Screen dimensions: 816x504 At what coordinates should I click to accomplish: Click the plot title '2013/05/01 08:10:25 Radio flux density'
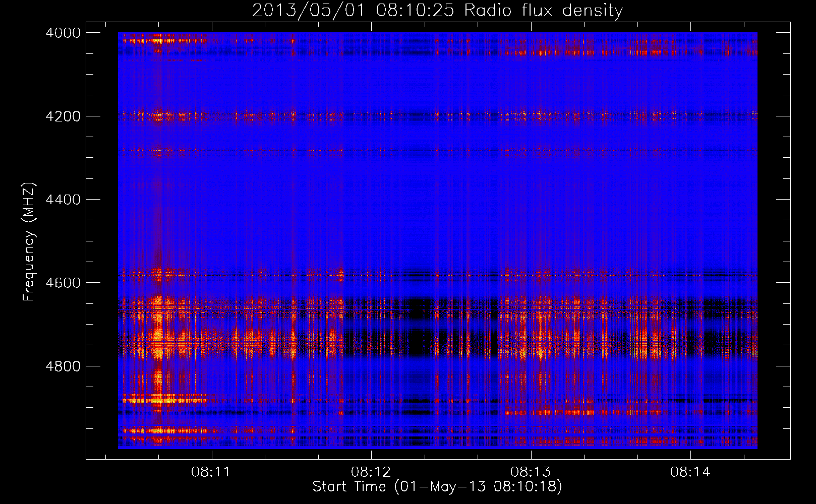click(437, 10)
